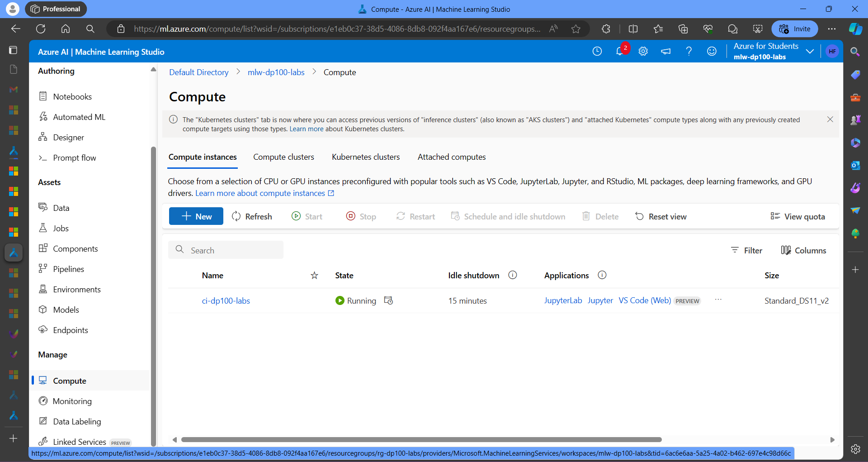Click the Invite button in browser toolbar

coord(795,29)
